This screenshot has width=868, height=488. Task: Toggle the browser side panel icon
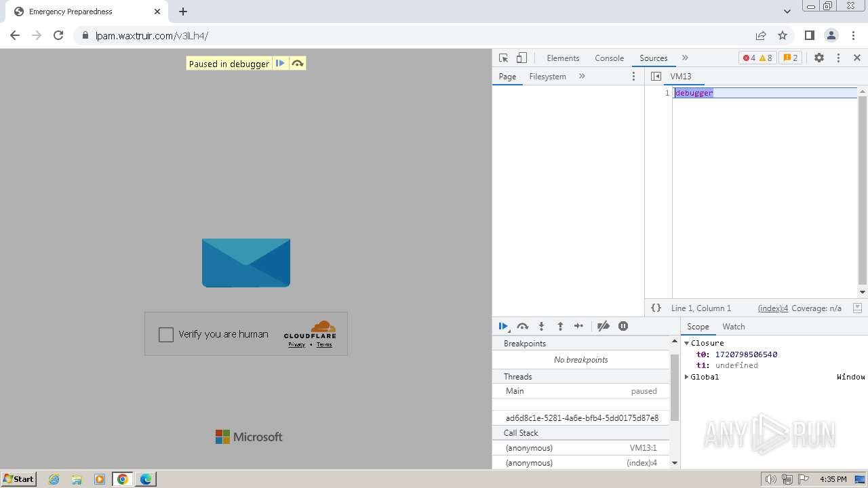coord(809,35)
